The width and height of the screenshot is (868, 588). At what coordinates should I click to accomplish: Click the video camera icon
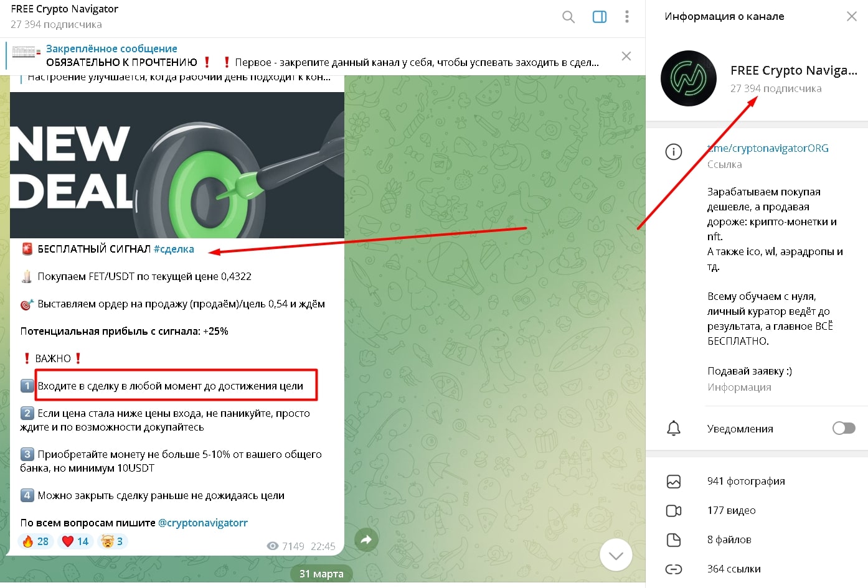point(674,510)
